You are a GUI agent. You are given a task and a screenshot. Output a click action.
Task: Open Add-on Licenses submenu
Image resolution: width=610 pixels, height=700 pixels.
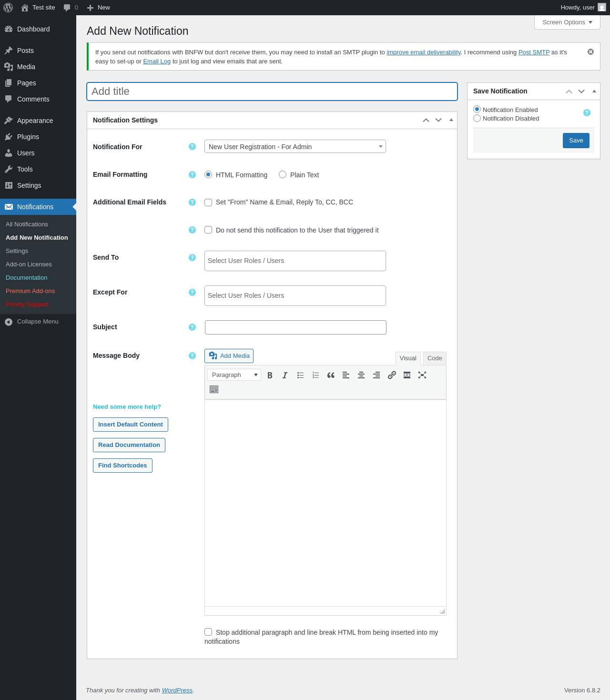29,264
